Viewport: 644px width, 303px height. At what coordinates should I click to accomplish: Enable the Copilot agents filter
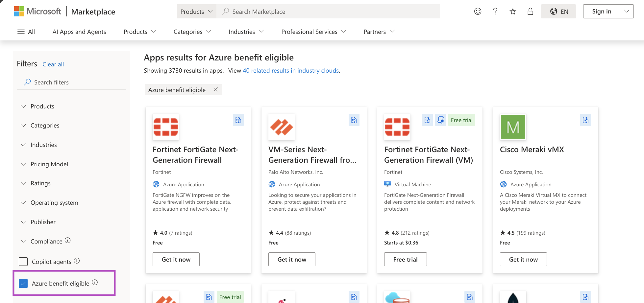(x=23, y=261)
